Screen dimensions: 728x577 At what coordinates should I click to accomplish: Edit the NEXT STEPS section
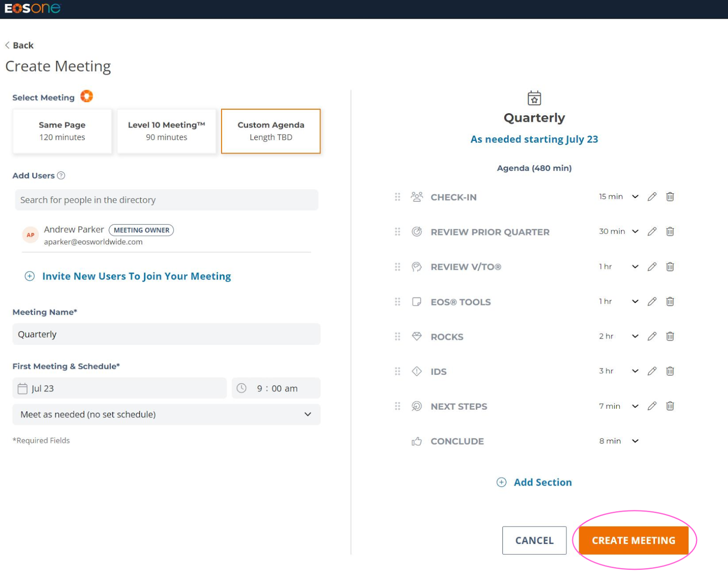pyautogui.click(x=652, y=406)
